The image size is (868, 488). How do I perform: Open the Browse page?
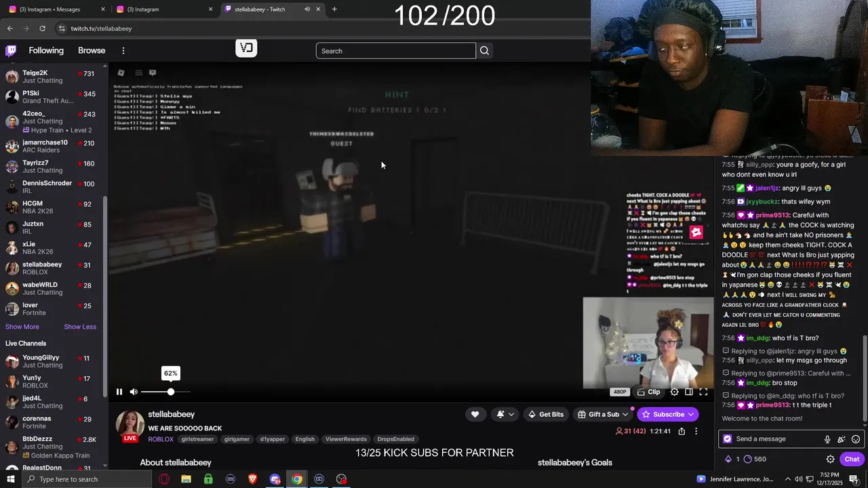[x=92, y=50]
